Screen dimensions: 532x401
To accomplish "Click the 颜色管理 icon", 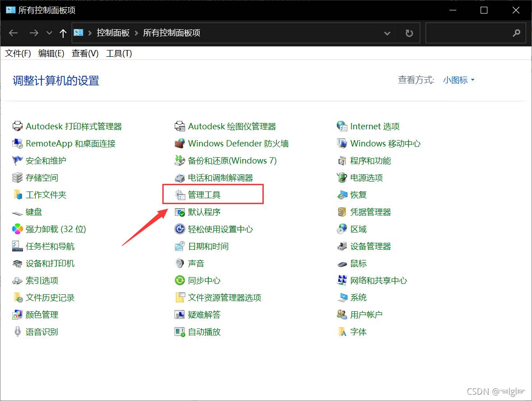I will (x=18, y=315).
